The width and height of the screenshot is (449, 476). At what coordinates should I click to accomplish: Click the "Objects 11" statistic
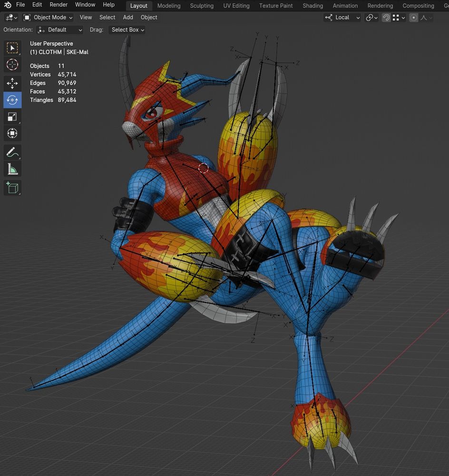pyautogui.click(x=47, y=66)
